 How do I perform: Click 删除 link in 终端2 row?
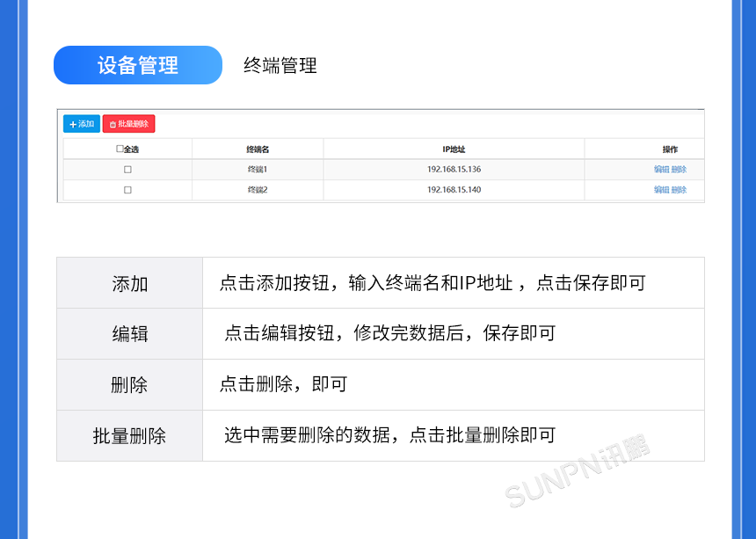point(679,190)
